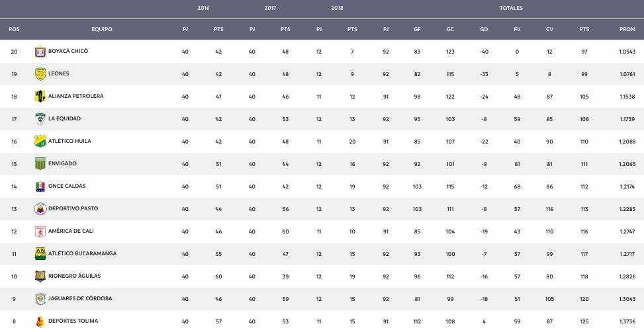Click the La Equidad team crest
The image size is (644, 332).
click(40, 119)
